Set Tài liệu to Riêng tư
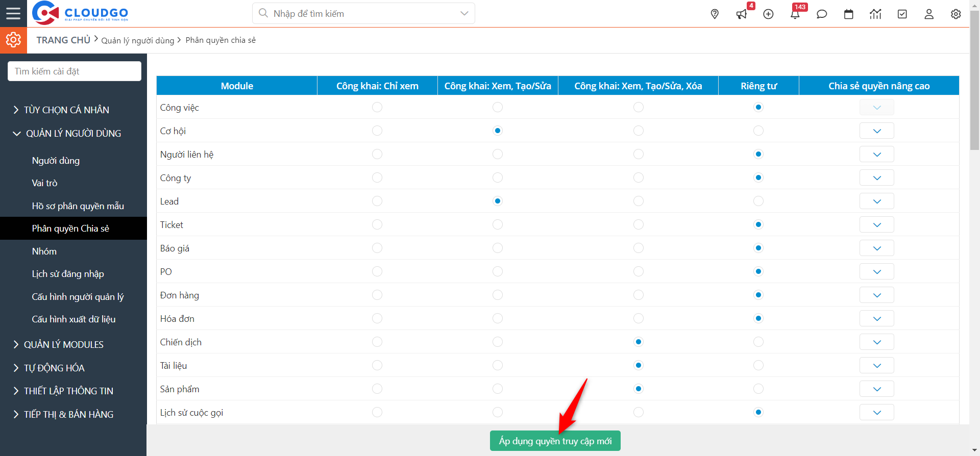980x456 pixels. [758, 365]
